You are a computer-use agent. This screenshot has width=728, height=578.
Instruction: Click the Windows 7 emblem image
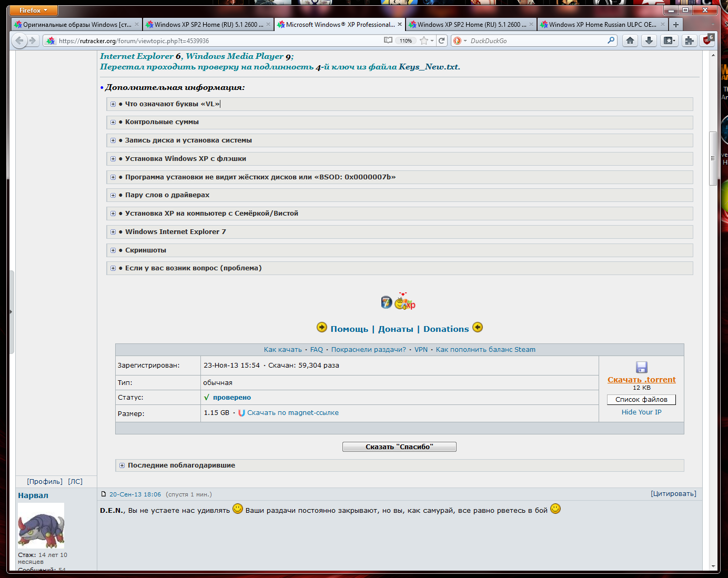pyautogui.click(x=387, y=302)
